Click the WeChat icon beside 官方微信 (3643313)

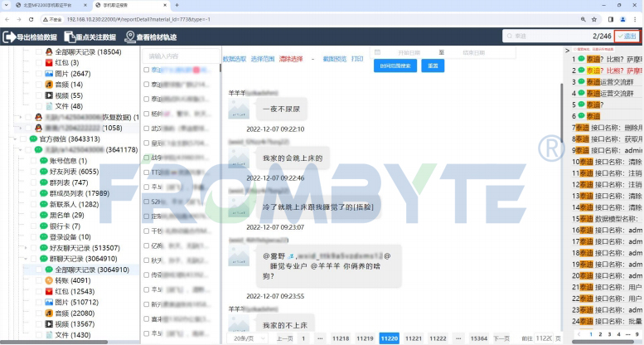pyautogui.click(x=33, y=139)
